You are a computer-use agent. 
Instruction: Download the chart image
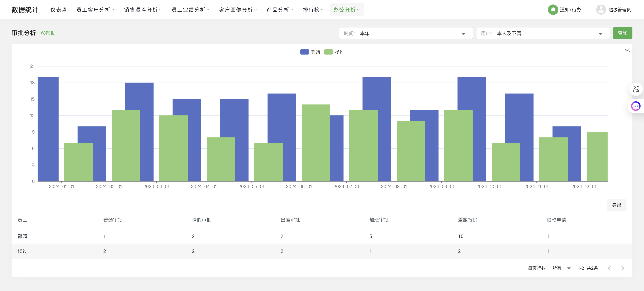point(627,49)
